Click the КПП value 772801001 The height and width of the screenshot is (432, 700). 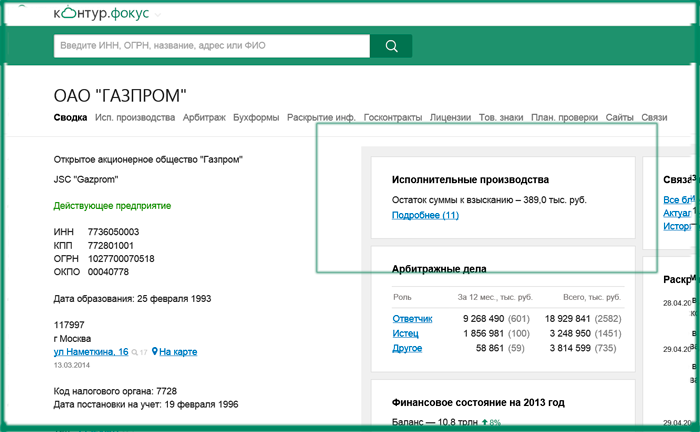110,245
